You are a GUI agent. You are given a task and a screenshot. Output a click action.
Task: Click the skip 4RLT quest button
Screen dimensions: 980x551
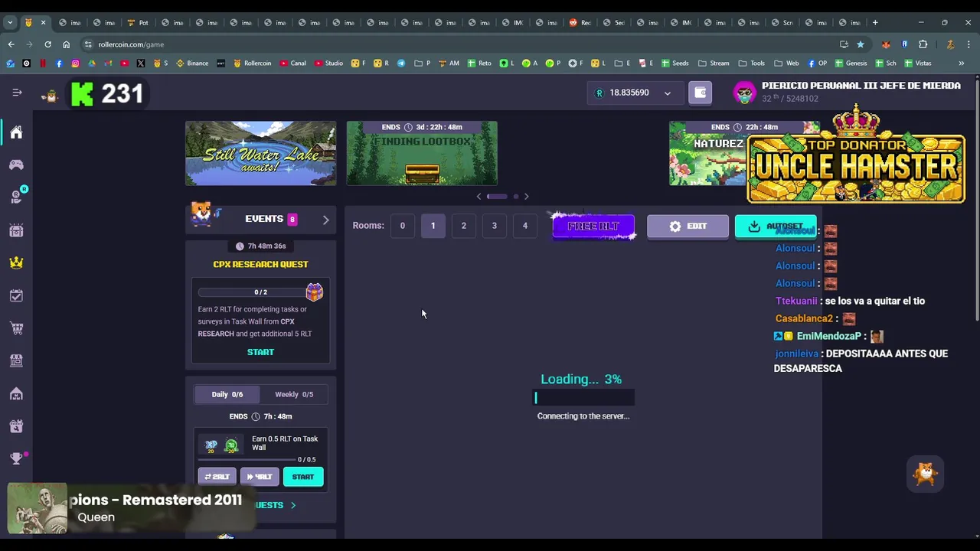click(260, 477)
